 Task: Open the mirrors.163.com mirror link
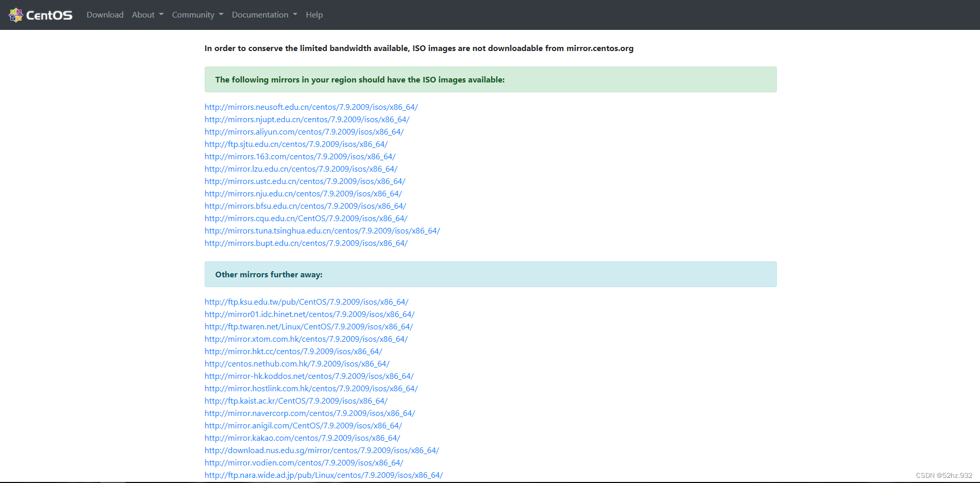(x=300, y=157)
